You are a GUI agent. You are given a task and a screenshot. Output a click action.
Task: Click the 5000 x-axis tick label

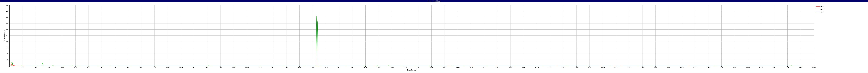(x=669, y=68)
